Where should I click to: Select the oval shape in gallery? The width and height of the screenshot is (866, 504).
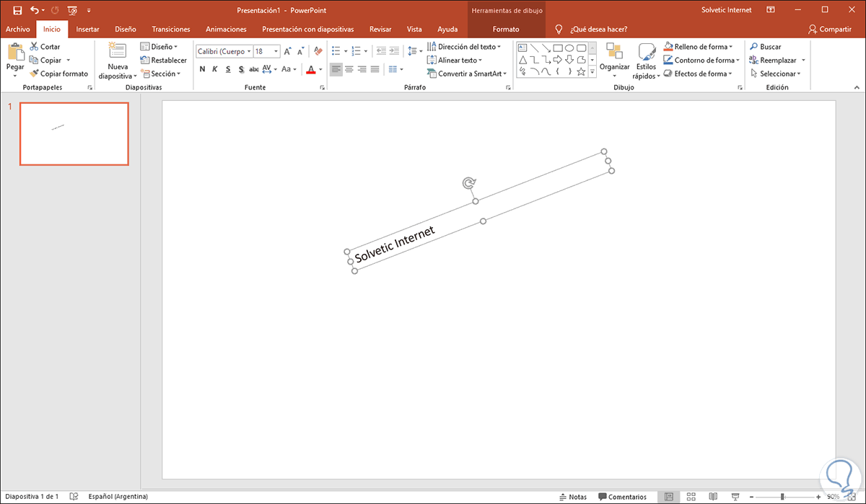pyautogui.click(x=569, y=48)
